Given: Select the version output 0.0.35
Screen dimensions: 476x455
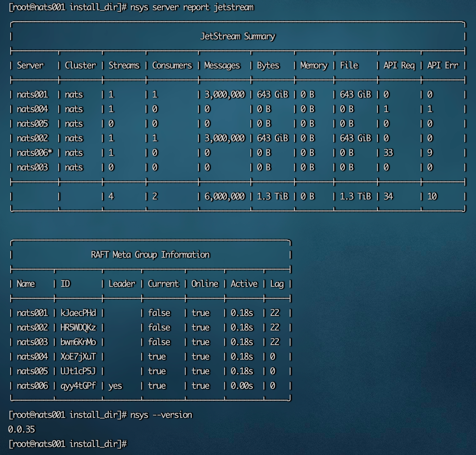Looking at the screenshot, I should (x=22, y=429).
